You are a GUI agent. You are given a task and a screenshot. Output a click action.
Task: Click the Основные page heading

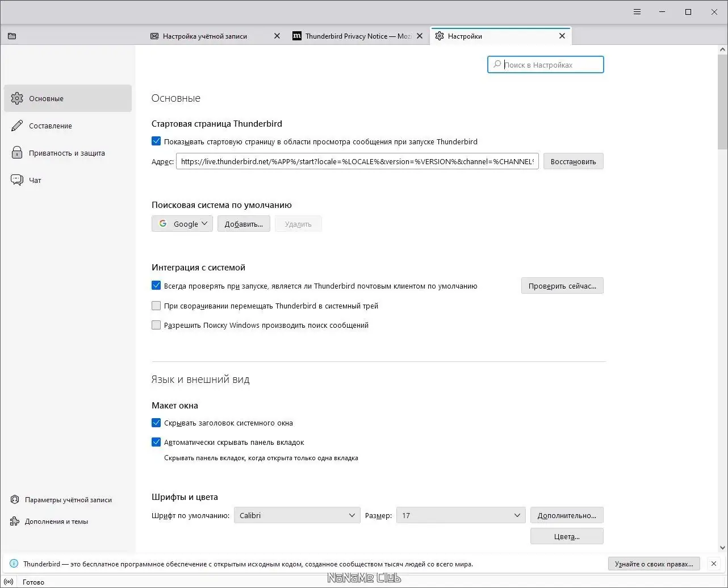176,98
